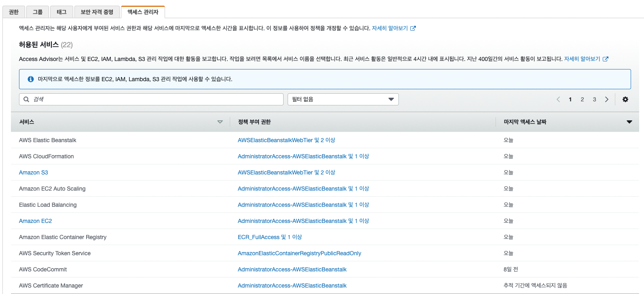Click the 허용된 서비스 (22) heading
The width and height of the screenshot is (644, 294).
46,44
